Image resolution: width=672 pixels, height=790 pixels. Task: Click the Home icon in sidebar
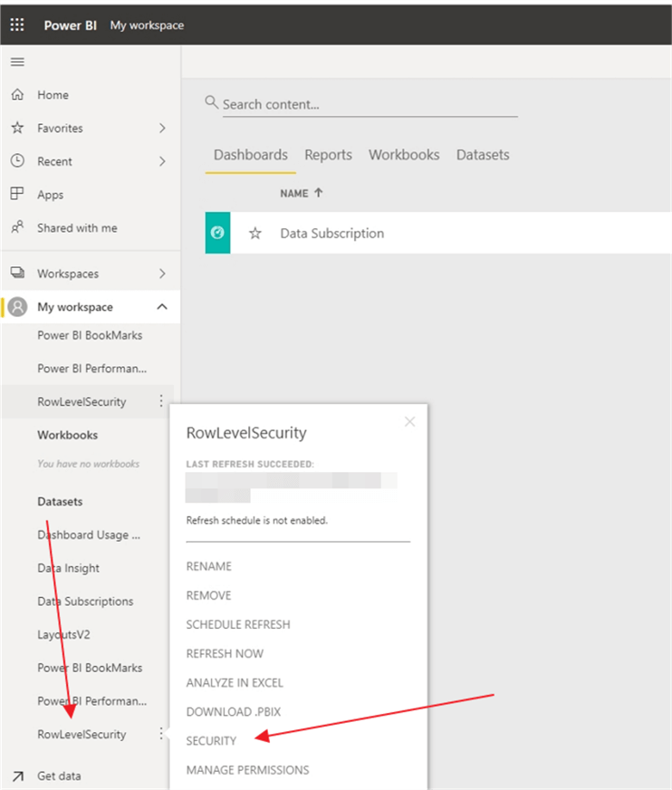click(17, 95)
